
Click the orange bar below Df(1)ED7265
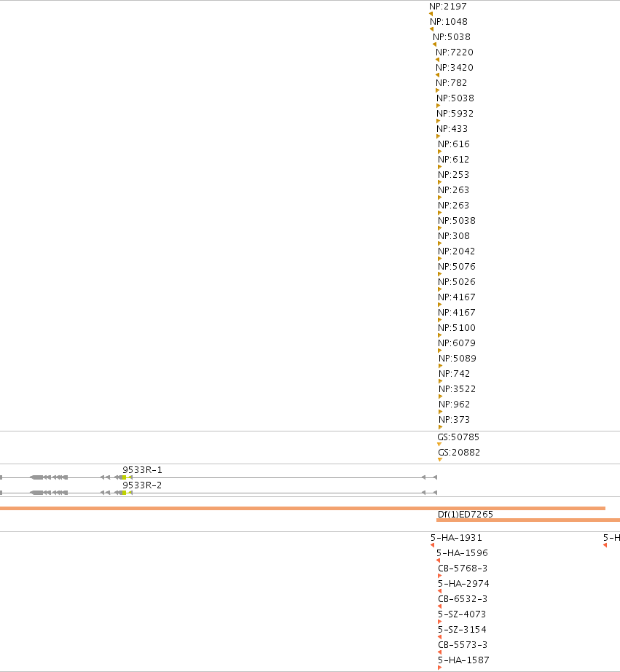point(528,520)
